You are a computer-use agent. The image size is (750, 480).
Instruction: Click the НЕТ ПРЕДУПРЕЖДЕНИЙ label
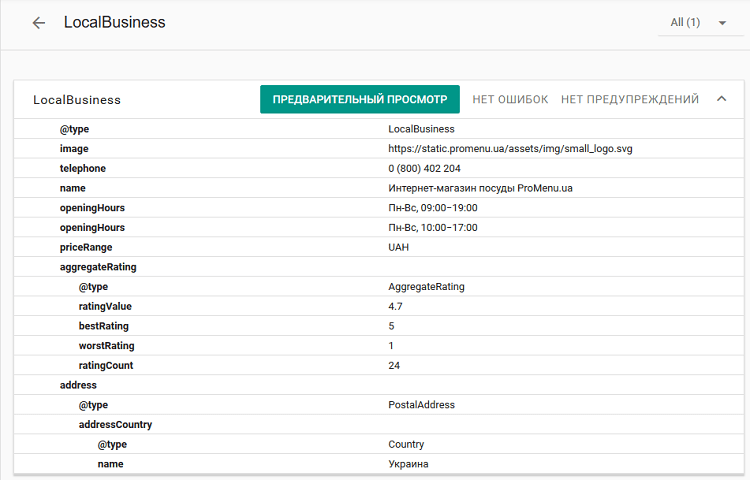tap(629, 99)
